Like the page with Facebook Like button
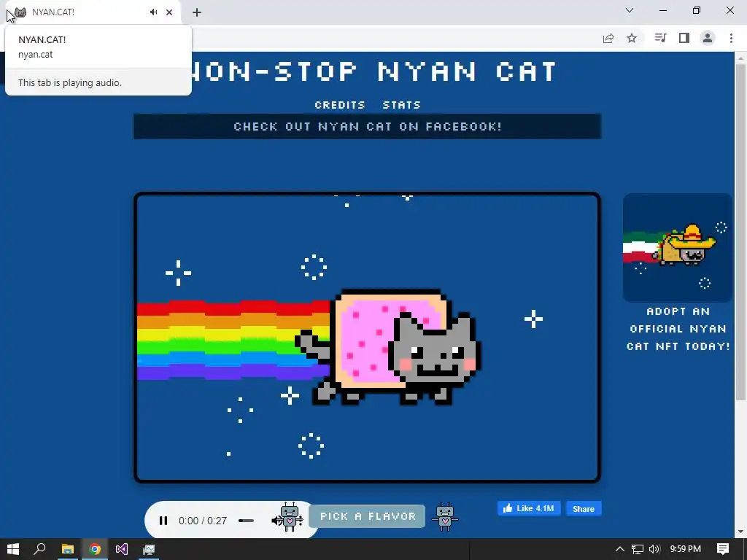This screenshot has width=747, height=560. pos(529,508)
